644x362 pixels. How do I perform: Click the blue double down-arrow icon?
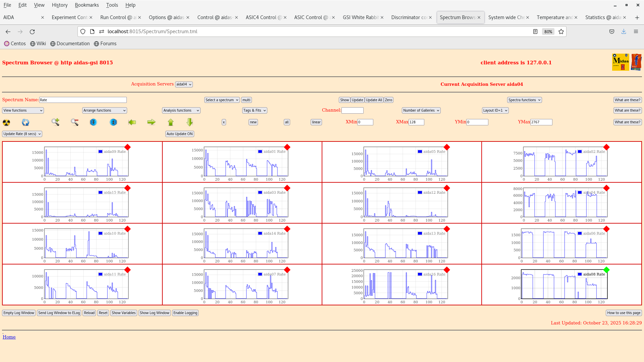pyautogui.click(x=93, y=122)
